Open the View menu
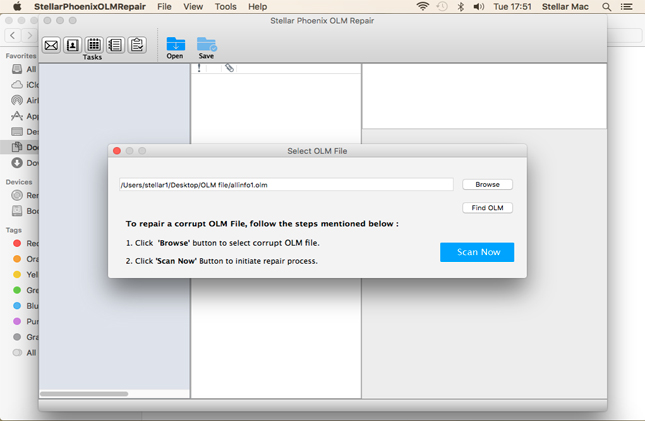This screenshot has width=645, height=421. pyautogui.click(x=193, y=7)
